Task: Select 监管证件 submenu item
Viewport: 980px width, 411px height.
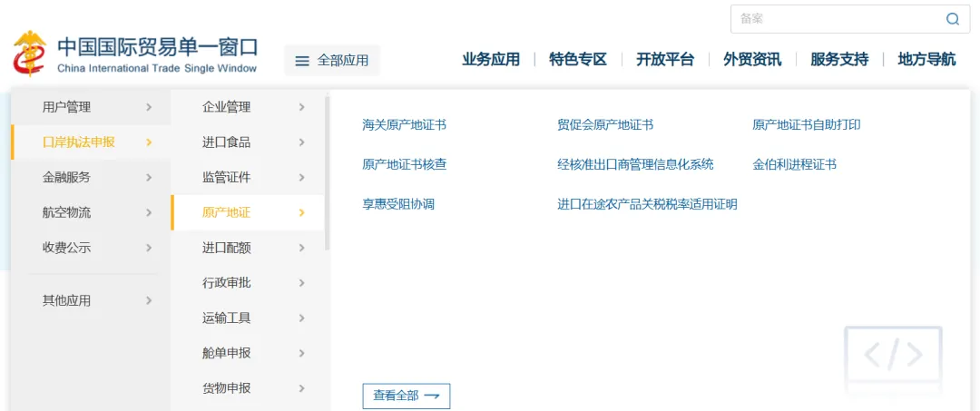Action: (x=248, y=178)
